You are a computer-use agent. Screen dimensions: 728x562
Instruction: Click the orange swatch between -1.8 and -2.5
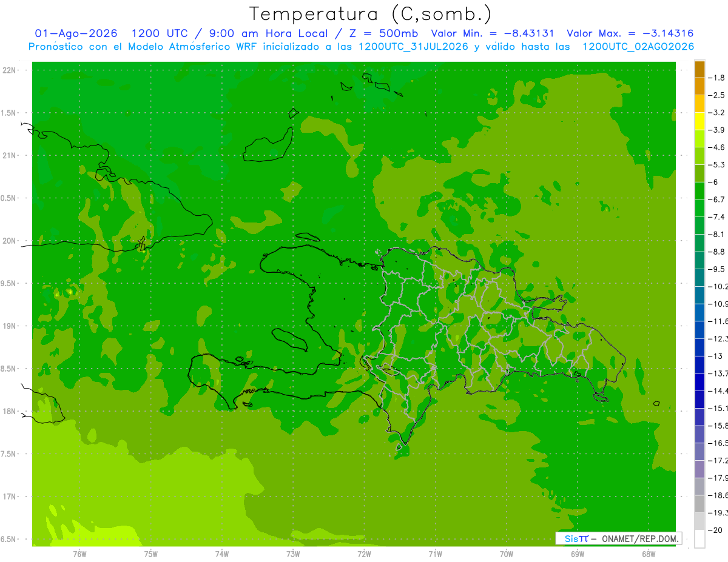click(x=699, y=87)
